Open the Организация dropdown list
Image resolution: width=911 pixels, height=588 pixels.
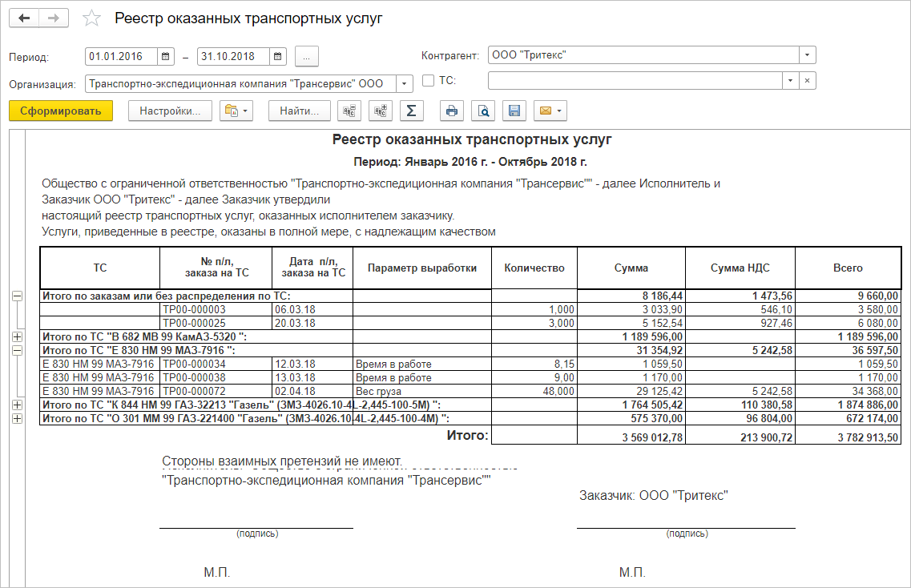click(405, 83)
